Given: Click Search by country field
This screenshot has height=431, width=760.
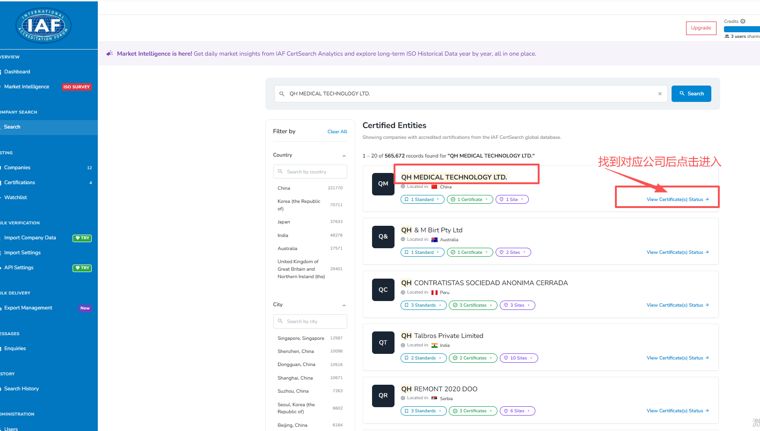Looking at the screenshot, I should (x=310, y=172).
